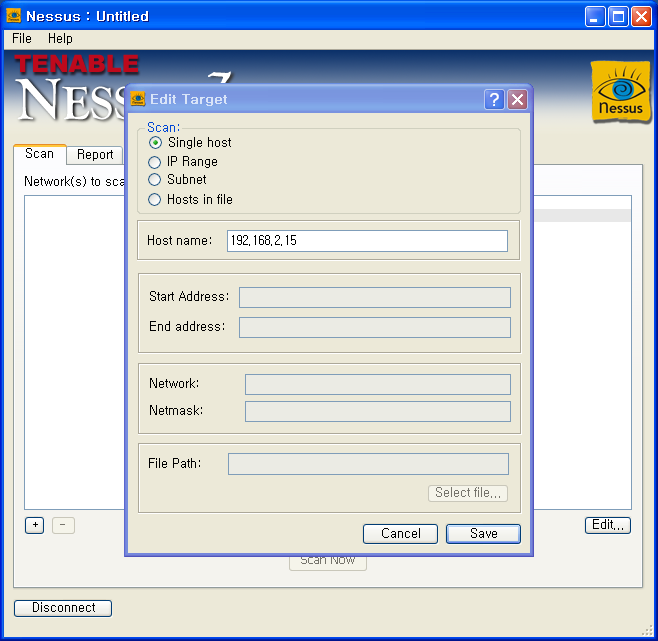Open the Help menu
This screenshot has height=641, width=658.
(60, 39)
